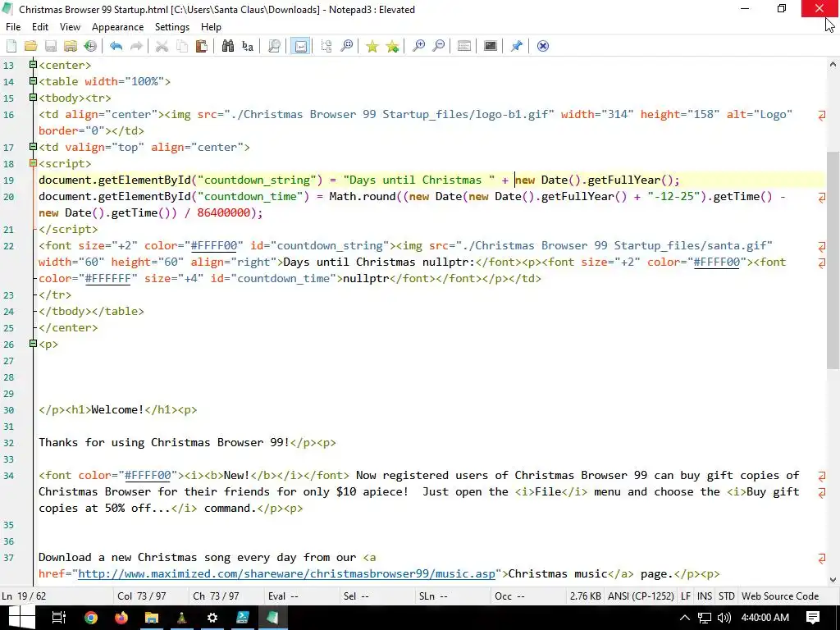Toggle word wrap toolbar button
Viewport: 840px width, 630px height.
click(x=300, y=46)
